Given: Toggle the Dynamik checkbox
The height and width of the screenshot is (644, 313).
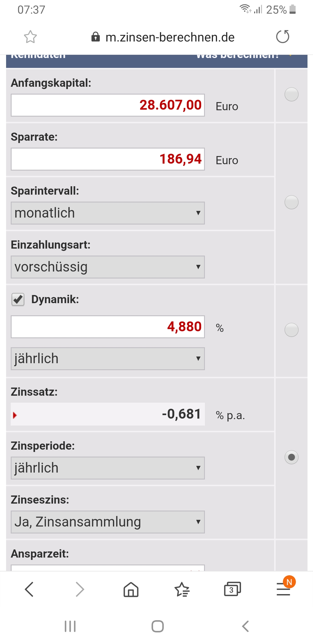Looking at the screenshot, I should coord(18,299).
